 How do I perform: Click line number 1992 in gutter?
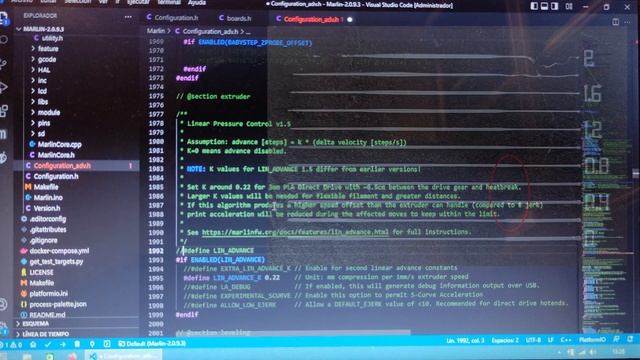coord(156,251)
